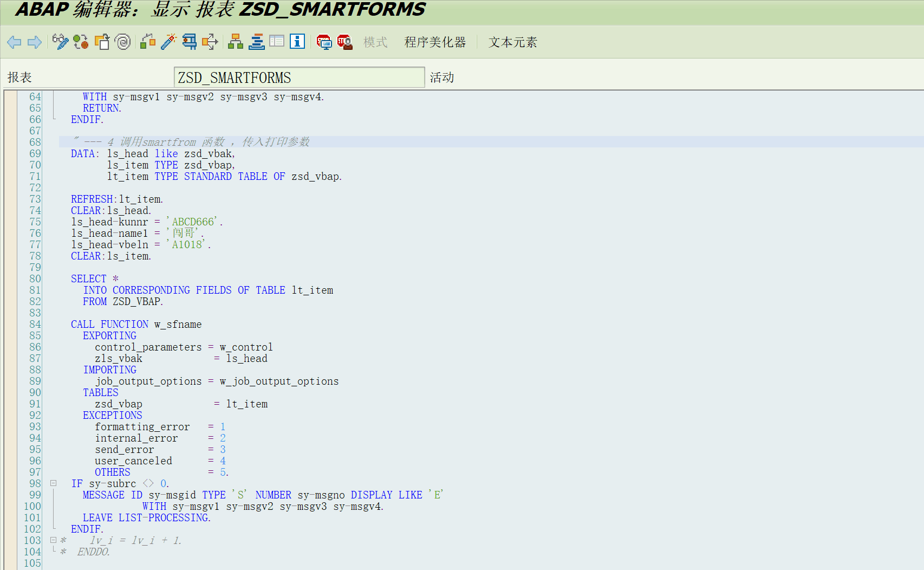Click the 'A1018' string literal
The height and width of the screenshot is (570, 924).
click(188, 244)
